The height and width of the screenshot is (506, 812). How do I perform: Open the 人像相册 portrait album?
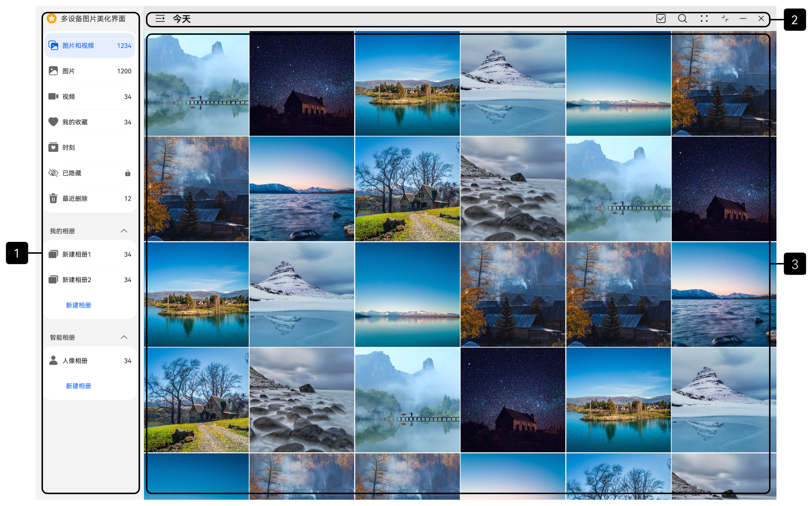(90, 361)
